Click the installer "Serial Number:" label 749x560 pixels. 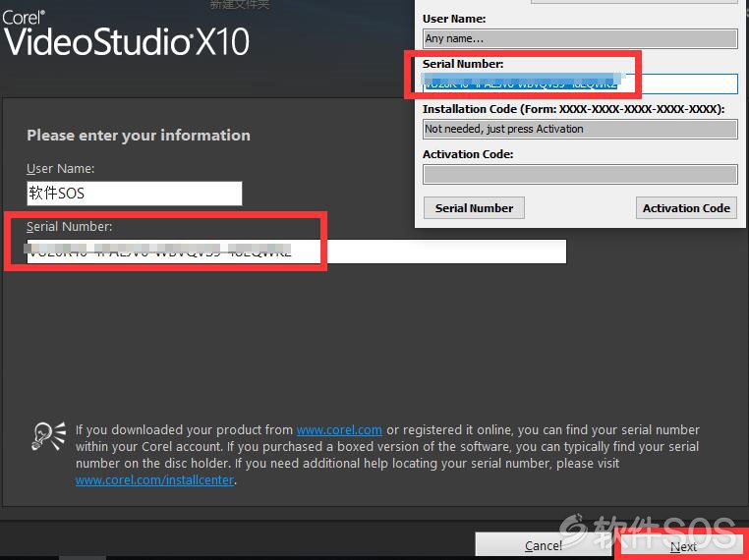point(69,226)
